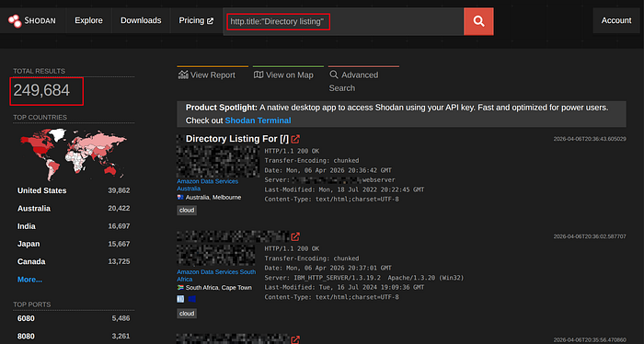Filter results by port 8080
644x344 pixels.
(x=26, y=337)
